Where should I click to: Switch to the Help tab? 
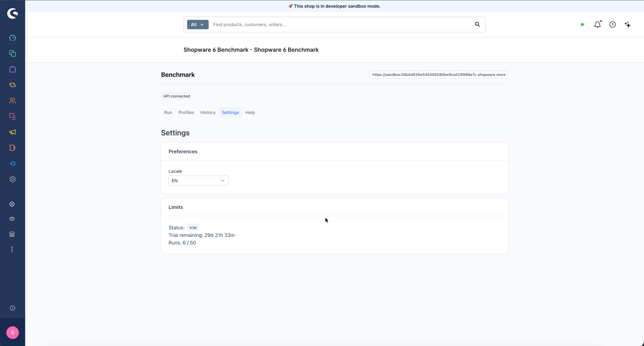coord(250,112)
